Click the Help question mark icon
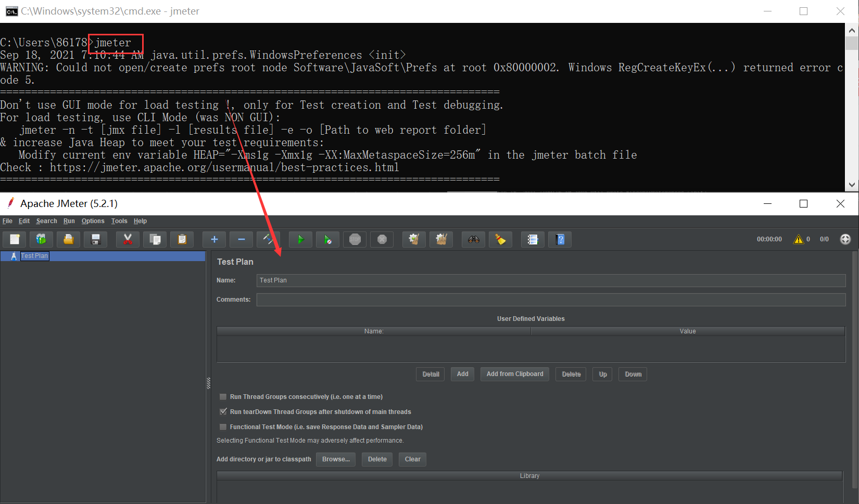Viewport: 859px width, 504px height. click(x=560, y=239)
